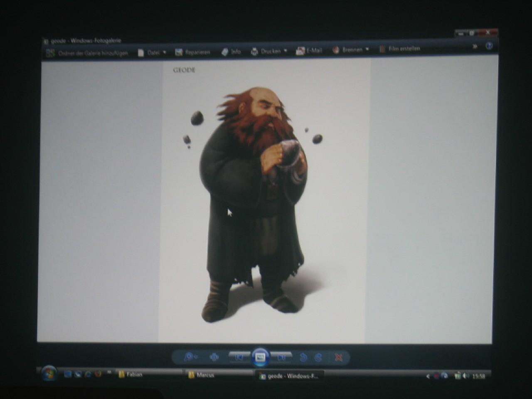The height and width of the screenshot is (399, 532).
Task: Open the zoom magnifier control
Action: 190,357
